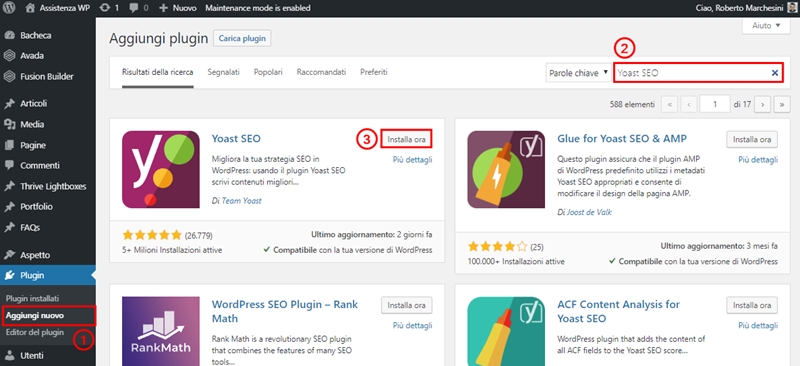
Task: Switch to the Preferiti tab
Action: pyautogui.click(x=374, y=72)
